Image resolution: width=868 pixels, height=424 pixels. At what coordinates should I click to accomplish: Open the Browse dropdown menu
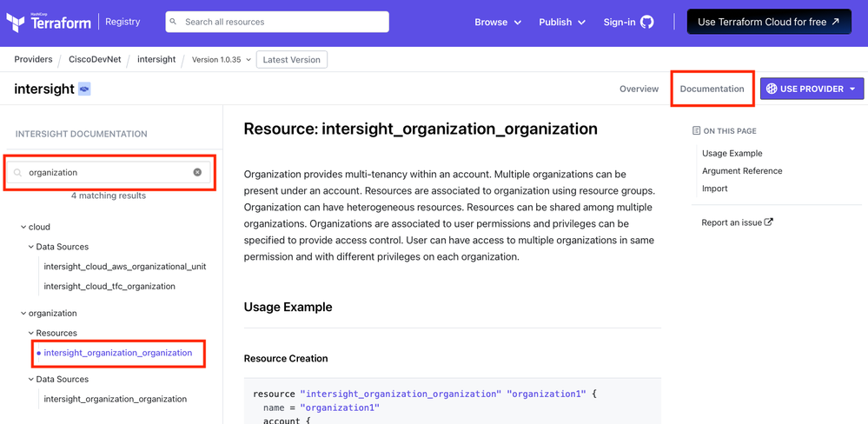click(498, 22)
